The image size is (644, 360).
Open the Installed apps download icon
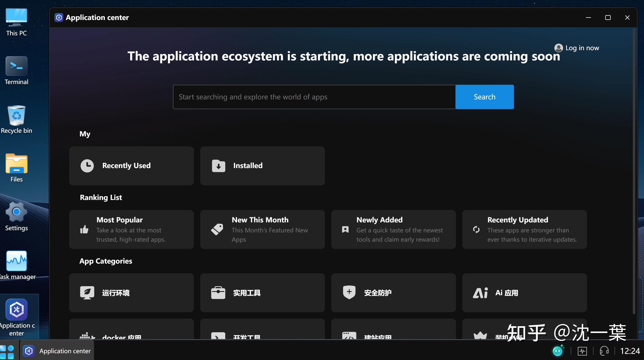click(218, 166)
